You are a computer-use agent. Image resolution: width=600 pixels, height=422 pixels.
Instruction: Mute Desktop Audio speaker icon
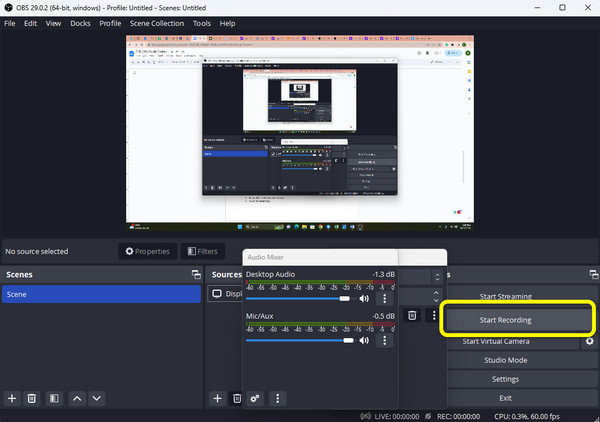click(364, 298)
